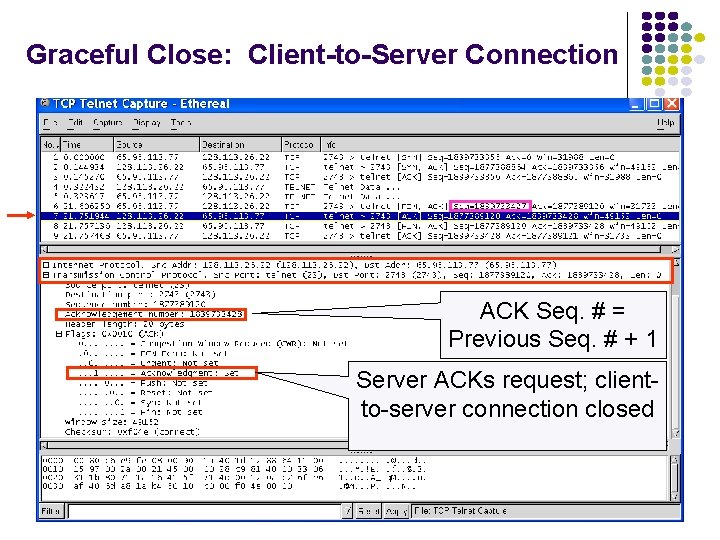720x540 pixels.
Task: Open the Display menu
Action: click(x=146, y=123)
